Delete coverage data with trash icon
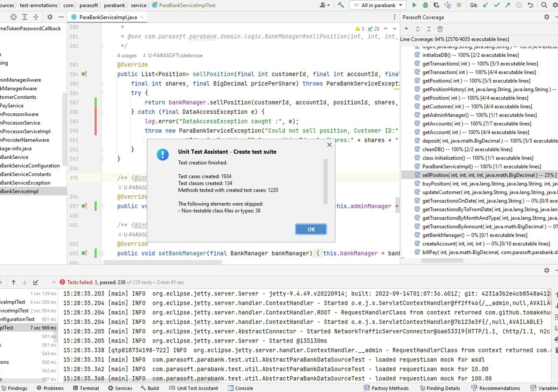Image resolution: width=558 pixels, height=392 pixels. pyautogui.click(x=440, y=29)
